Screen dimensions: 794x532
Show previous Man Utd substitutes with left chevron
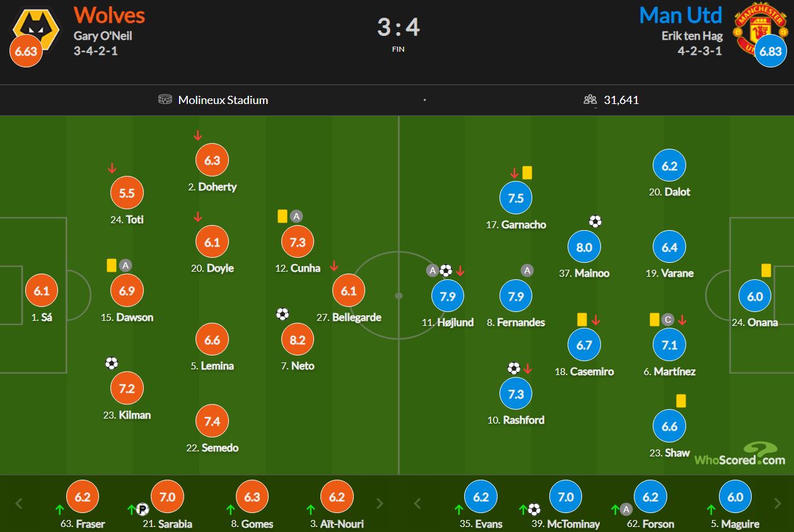[x=417, y=503]
